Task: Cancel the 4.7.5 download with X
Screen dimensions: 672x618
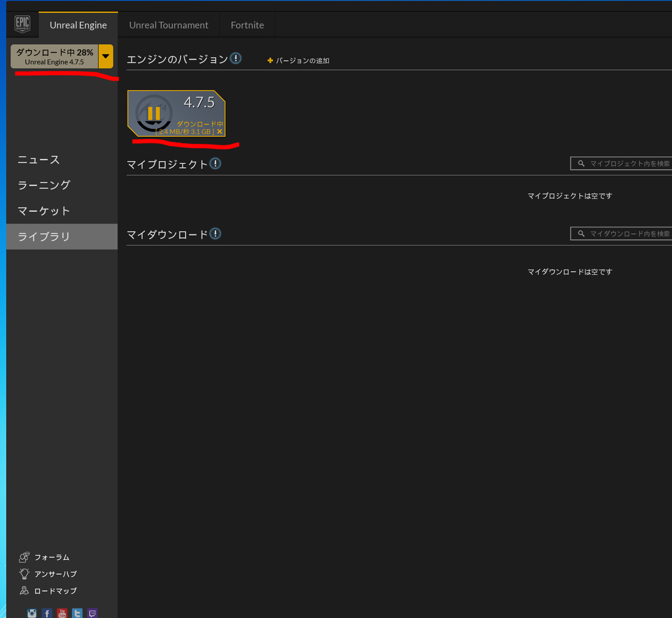Action: click(x=220, y=132)
